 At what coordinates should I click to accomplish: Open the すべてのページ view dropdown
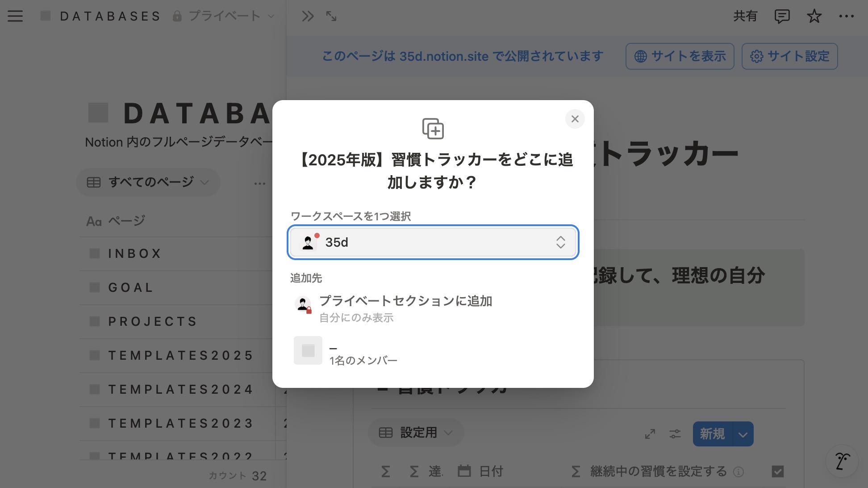pos(148,182)
